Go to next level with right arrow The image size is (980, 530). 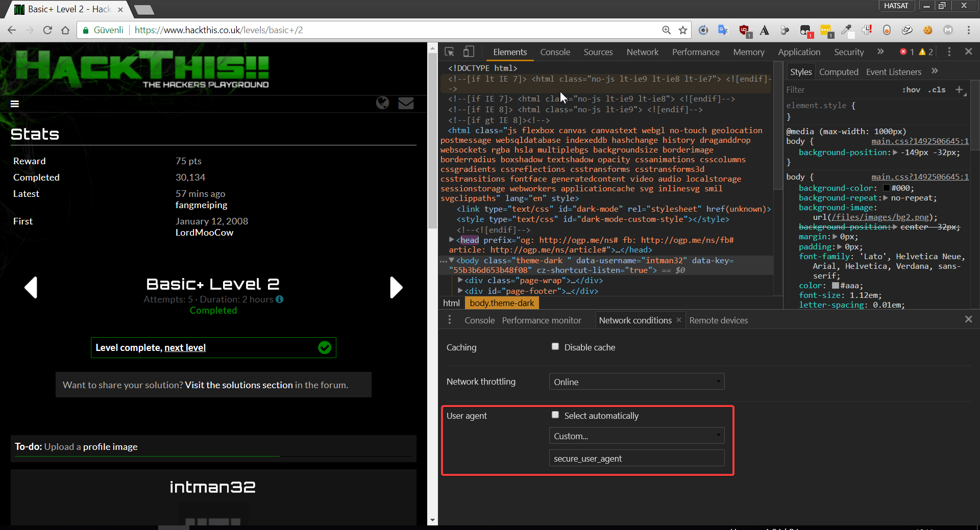(396, 287)
